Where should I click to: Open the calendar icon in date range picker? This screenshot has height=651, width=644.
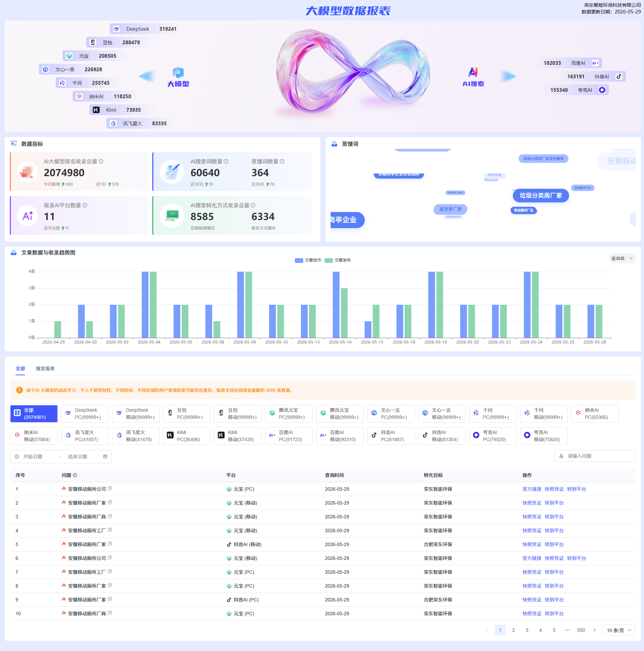tap(105, 457)
